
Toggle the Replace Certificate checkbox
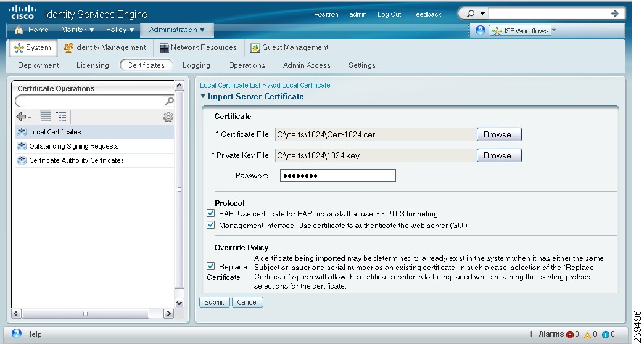pos(211,266)
